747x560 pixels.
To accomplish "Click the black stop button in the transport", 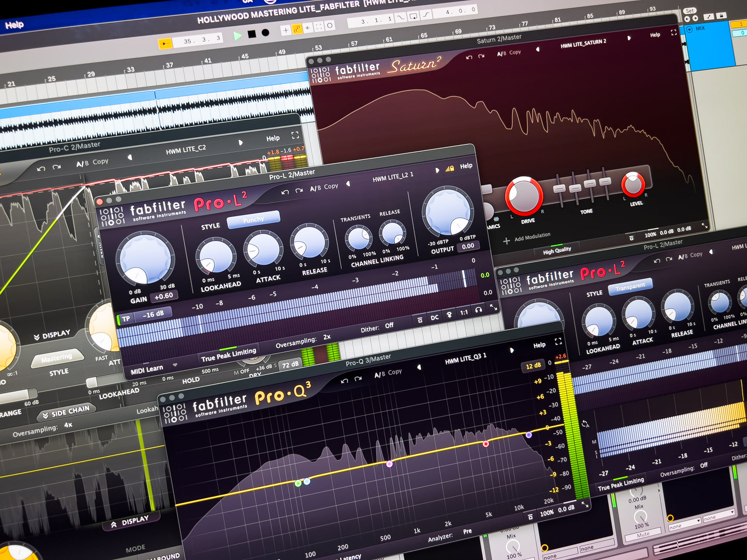I will point(252,34).
